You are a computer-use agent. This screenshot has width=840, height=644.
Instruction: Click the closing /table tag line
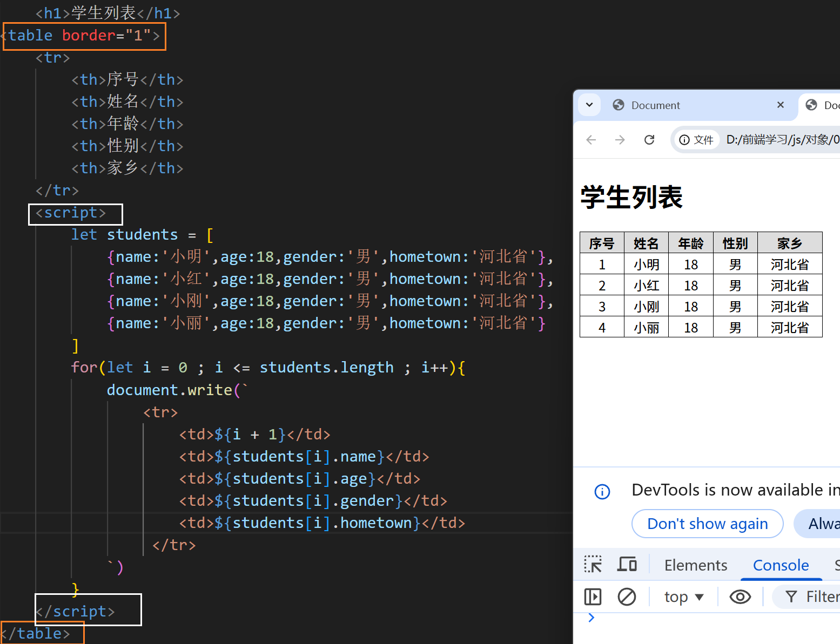click(35, 634)
